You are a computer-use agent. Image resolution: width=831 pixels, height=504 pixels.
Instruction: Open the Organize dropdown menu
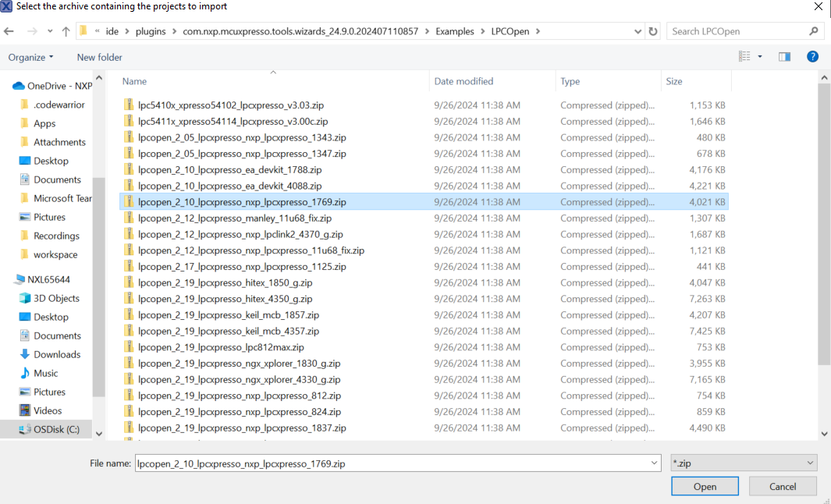pos(30,56)
